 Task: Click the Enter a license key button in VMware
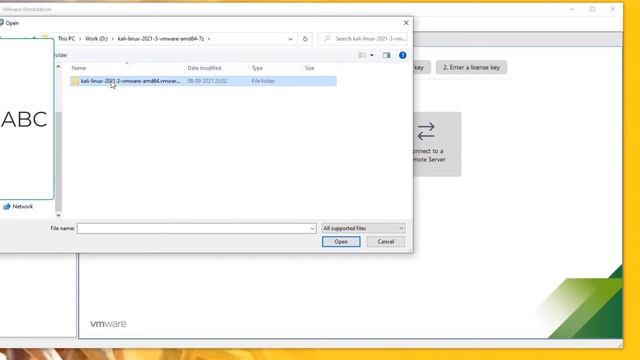pyautogui.click(x=471, y=67)
